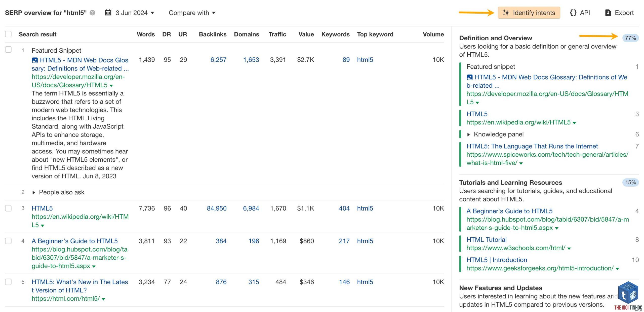Viewport: 644px width, 312px height.
Task: Expand the Knowledge panel item
Action: [468, 135]
